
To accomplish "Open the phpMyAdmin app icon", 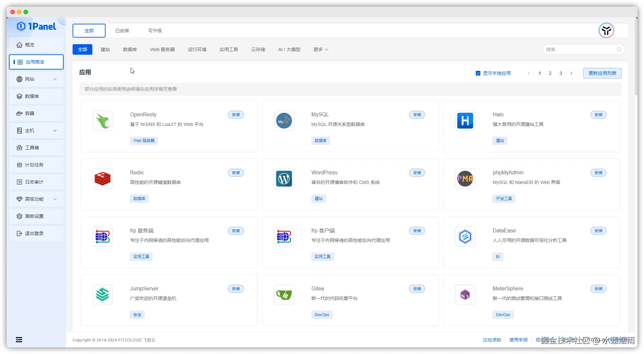I will tap(465, 179).
